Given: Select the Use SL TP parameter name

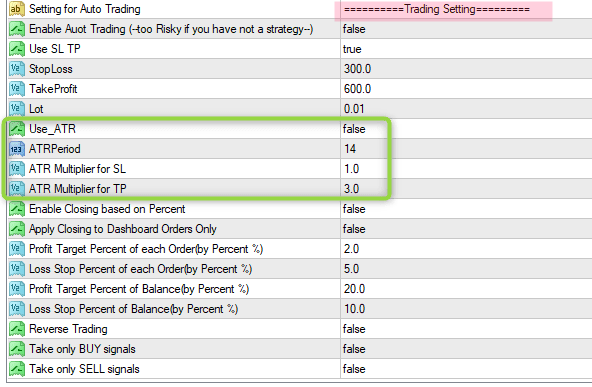Looking at the screenshot, I should click(55, 49).
